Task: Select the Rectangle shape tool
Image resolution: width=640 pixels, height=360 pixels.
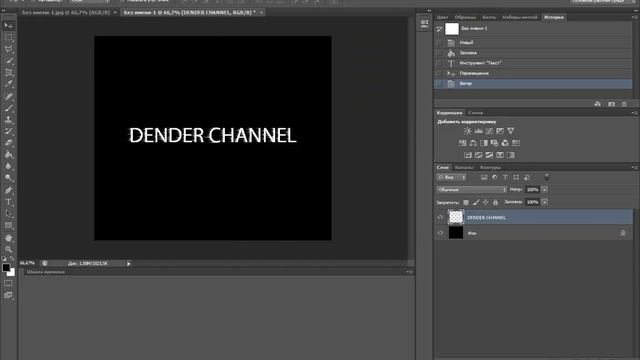Action: (9, 225)
